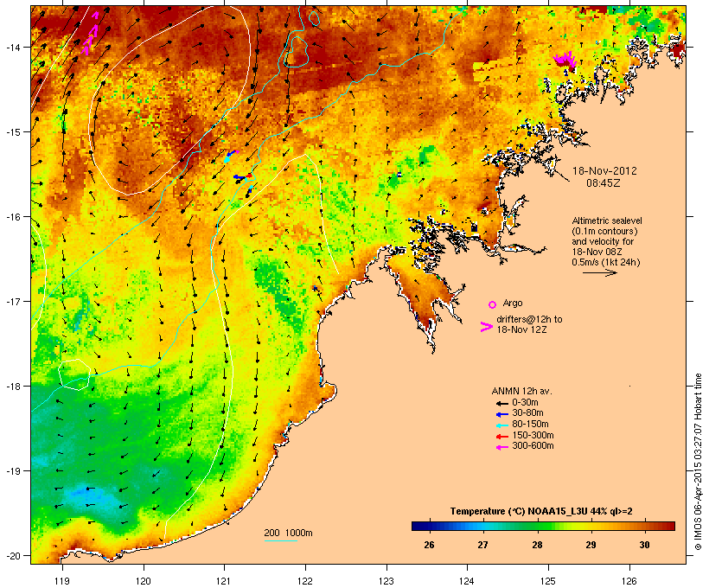Click the 'Altimetric sealevel' text

click(607, 220)
